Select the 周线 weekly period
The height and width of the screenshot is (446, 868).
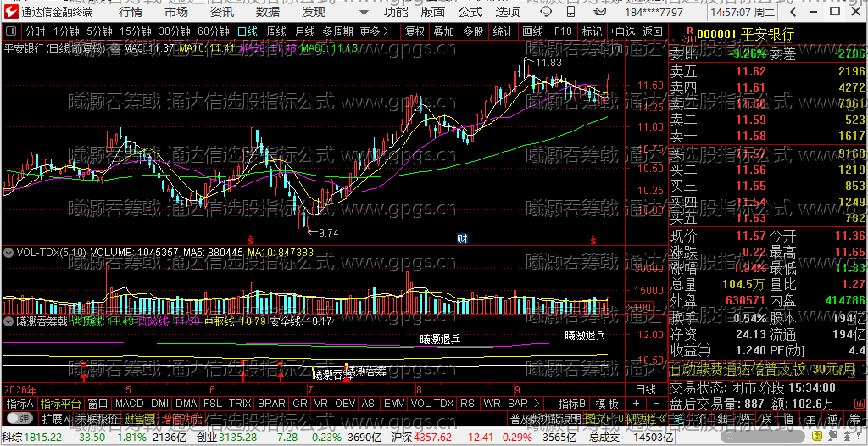[x=276, y=31]
